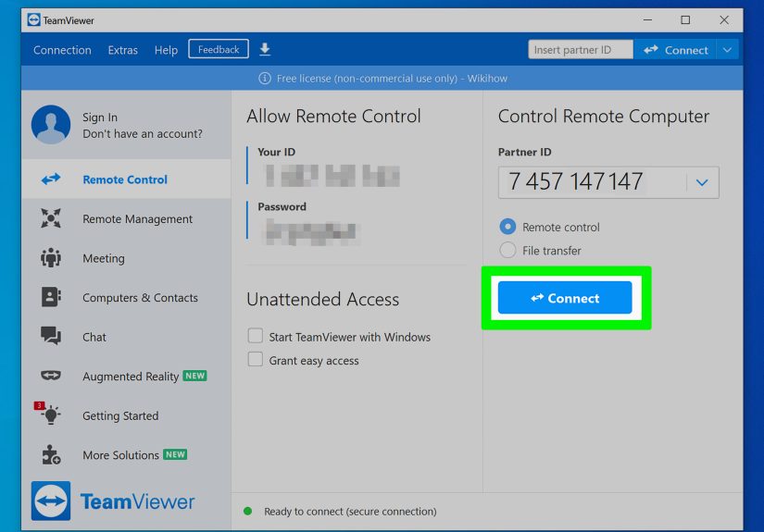This screenshot has height=532, width=764.
Task: Click the large blue Connect button
Action: 565,297
